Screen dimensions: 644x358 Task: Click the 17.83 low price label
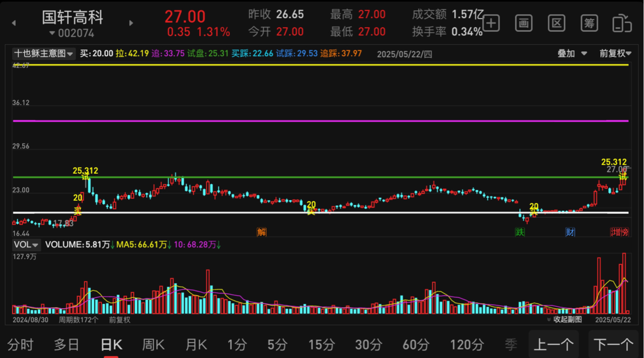[x=63, y=223]
